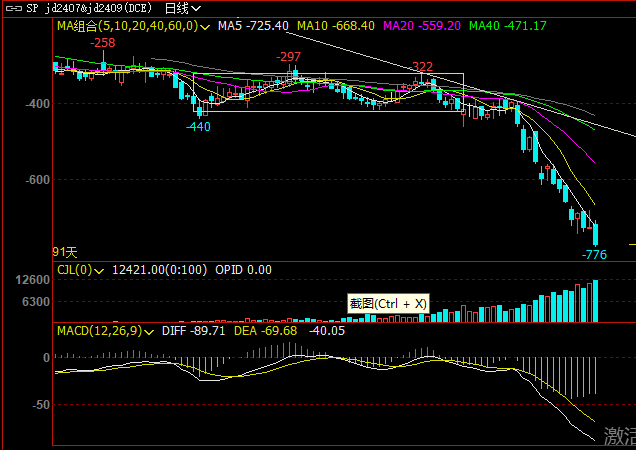636x450 pixels.
Task: Click the 91天 day count label
Action: [x=65, y=252]
